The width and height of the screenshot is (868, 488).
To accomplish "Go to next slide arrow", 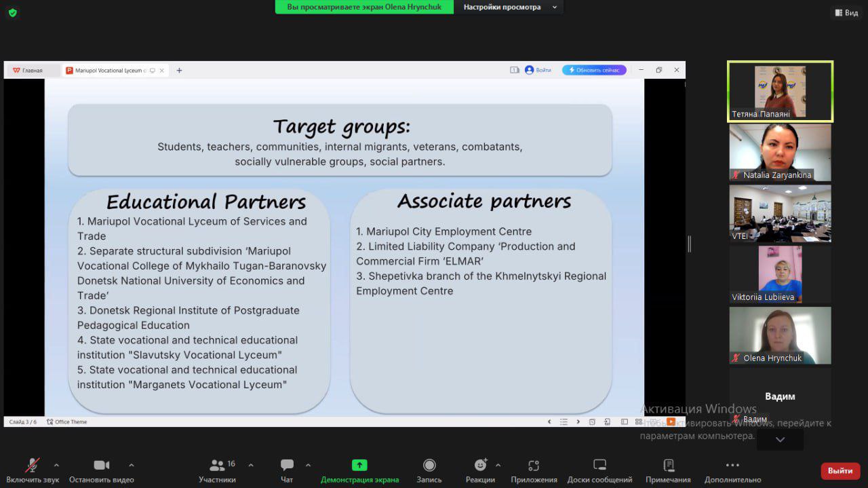I will (578, 421).
